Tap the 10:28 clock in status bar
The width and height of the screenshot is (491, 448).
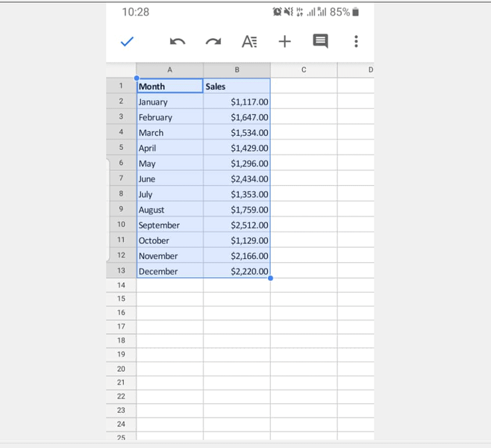(x=136, y=12)
